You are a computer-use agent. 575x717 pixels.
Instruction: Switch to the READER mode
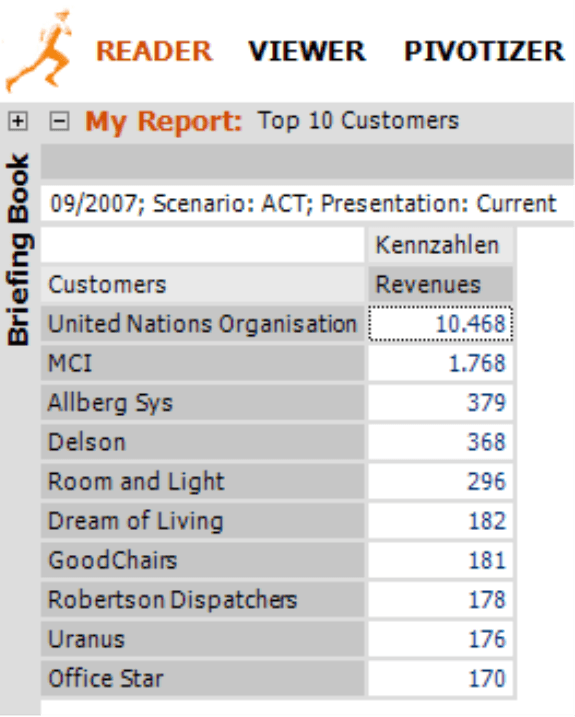click(x=154, y=51)
